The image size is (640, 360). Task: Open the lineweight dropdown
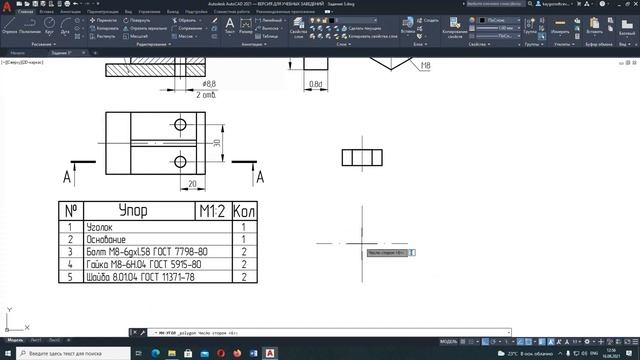(499, 28)
